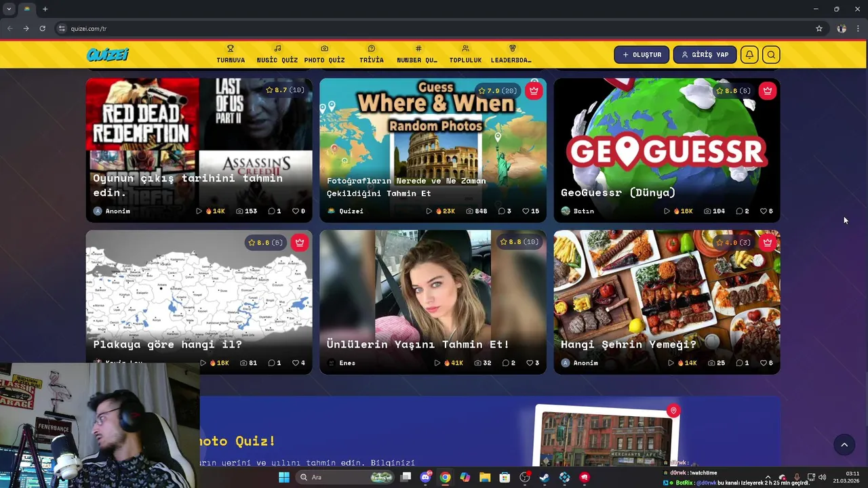The width and height of the screenshot is (868, 488).
Task: Open the Red Dead Redemption release date quiz
Action: pyautogui.click(x=199, y=150)
